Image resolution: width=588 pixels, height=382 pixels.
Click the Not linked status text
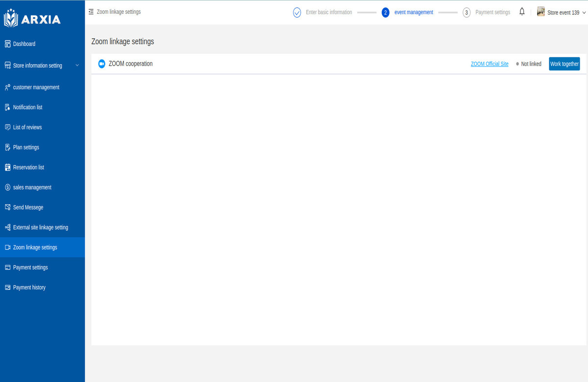[531, 64]
